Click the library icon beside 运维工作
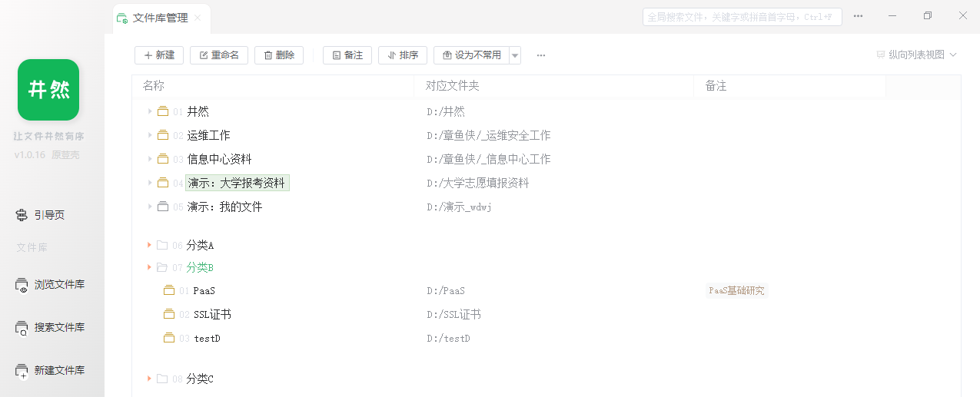 (163, 135)
